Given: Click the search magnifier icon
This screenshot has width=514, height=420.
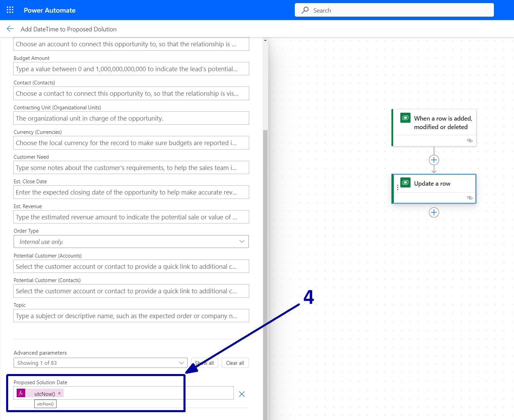Looking at the screenshot, I should 305,10.
